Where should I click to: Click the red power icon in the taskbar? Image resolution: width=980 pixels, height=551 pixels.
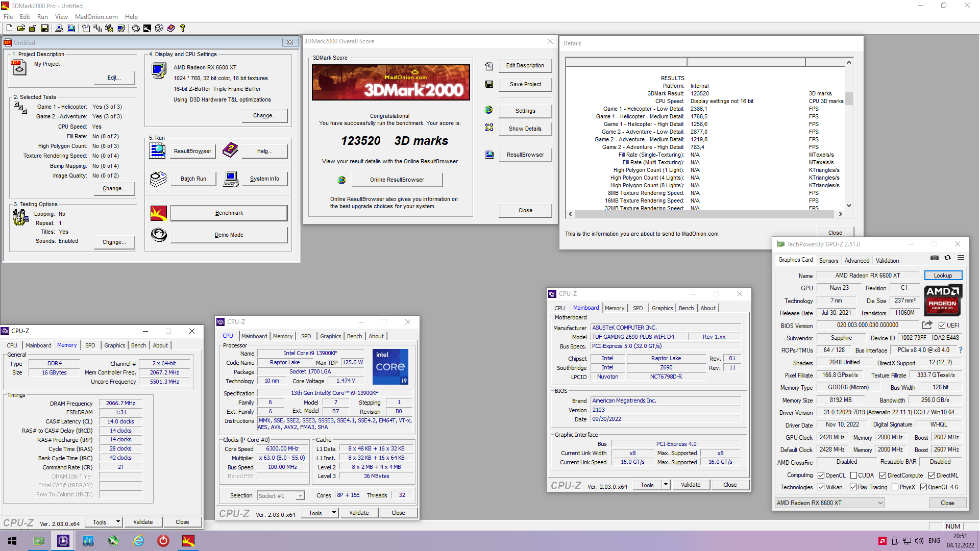point(163,541)
